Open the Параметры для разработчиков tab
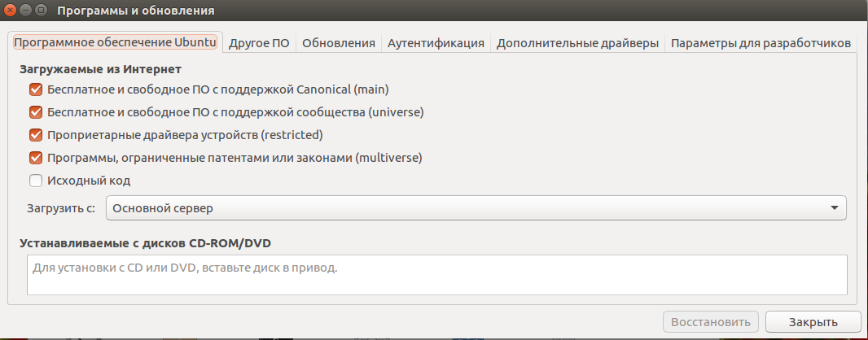The height and width of the screenshot is (340, 868). [761, 43]
